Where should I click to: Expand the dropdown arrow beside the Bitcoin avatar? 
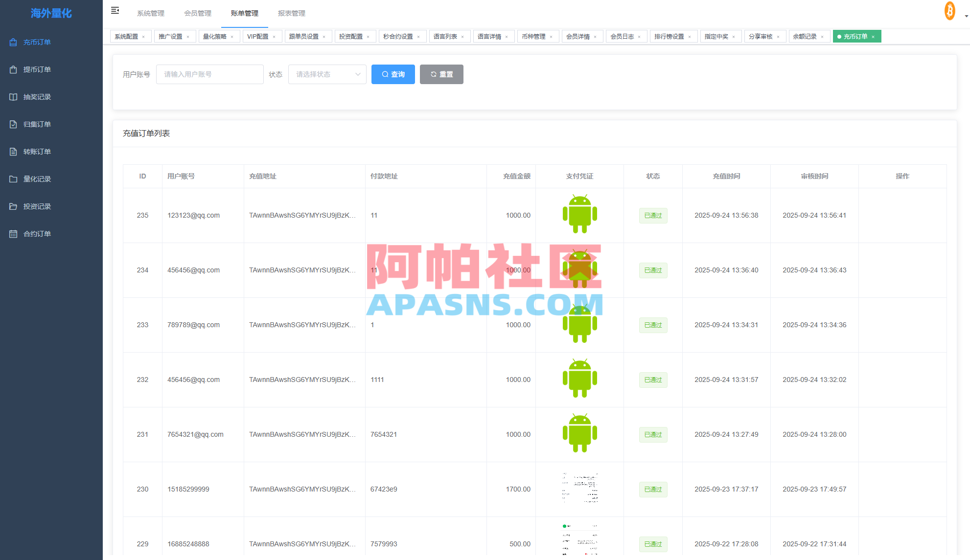pyautogui.click(x=965, y=15)
